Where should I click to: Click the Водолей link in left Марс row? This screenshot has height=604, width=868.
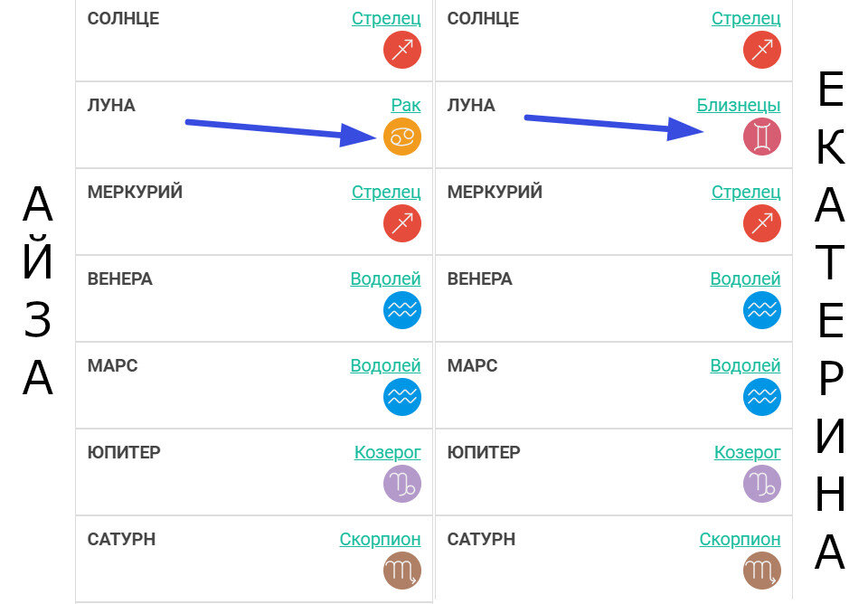pos(385,366)
